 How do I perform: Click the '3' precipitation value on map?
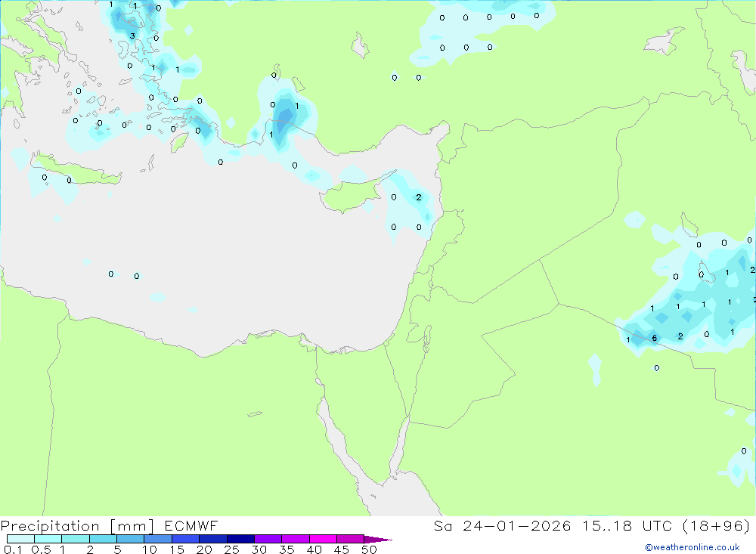click(x=132, y=36)
